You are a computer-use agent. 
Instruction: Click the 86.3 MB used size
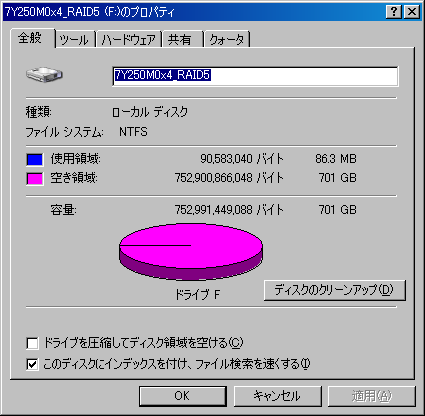(336, 159)
